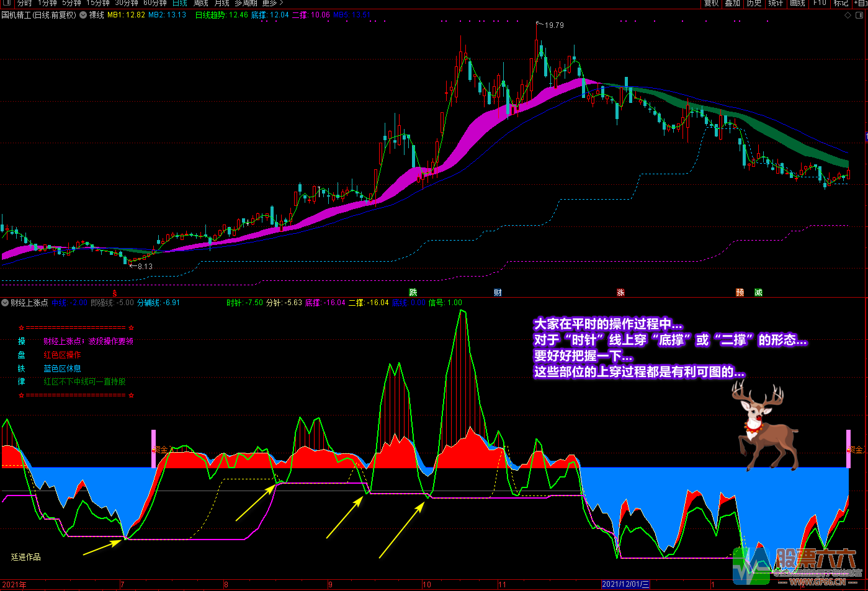This screenshot has height=591, width=868.
Task: Open the 裸线 indicator dropdown arrow
Action: [83, 15]
